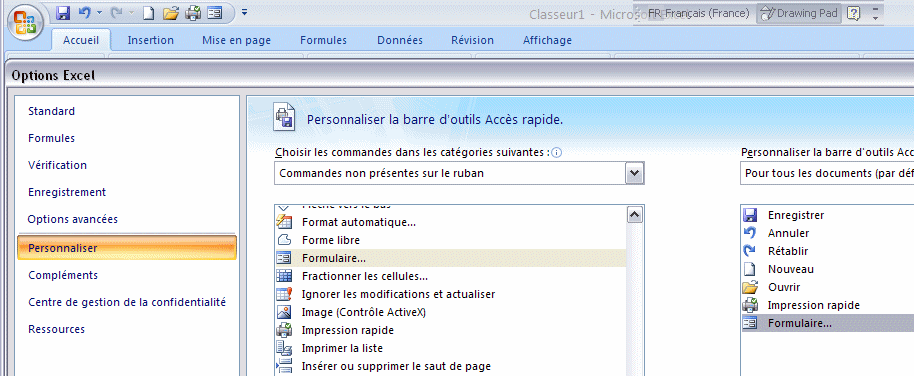The image size is (914, 376).
Task: Select 'Image (Contrôle ActiveX)' command
Action: [x=450, y=312]
